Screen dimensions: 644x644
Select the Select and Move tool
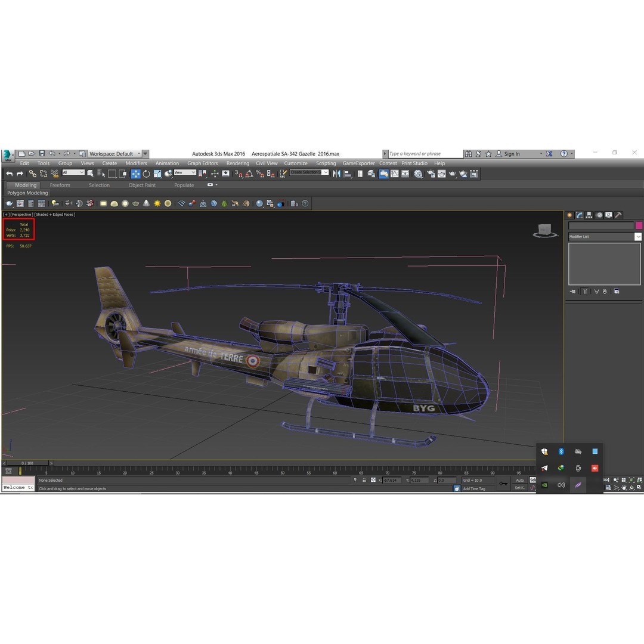coord(135,174)
